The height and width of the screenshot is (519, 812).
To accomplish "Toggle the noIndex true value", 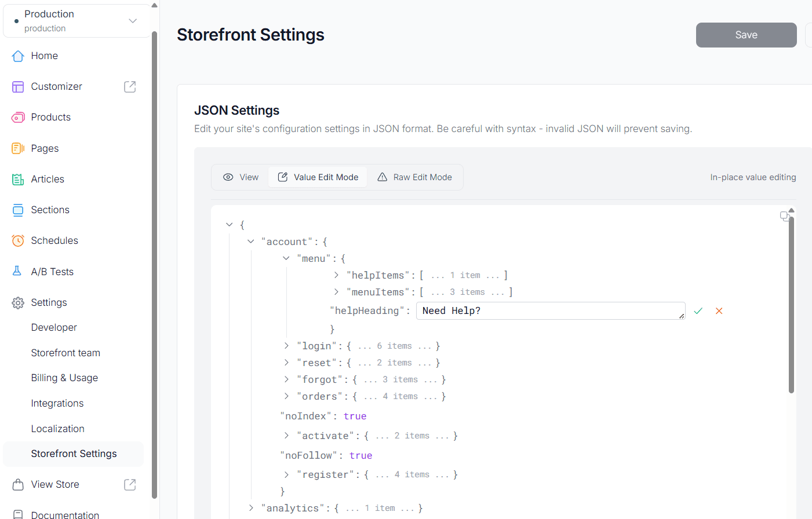I will [355, 416].
